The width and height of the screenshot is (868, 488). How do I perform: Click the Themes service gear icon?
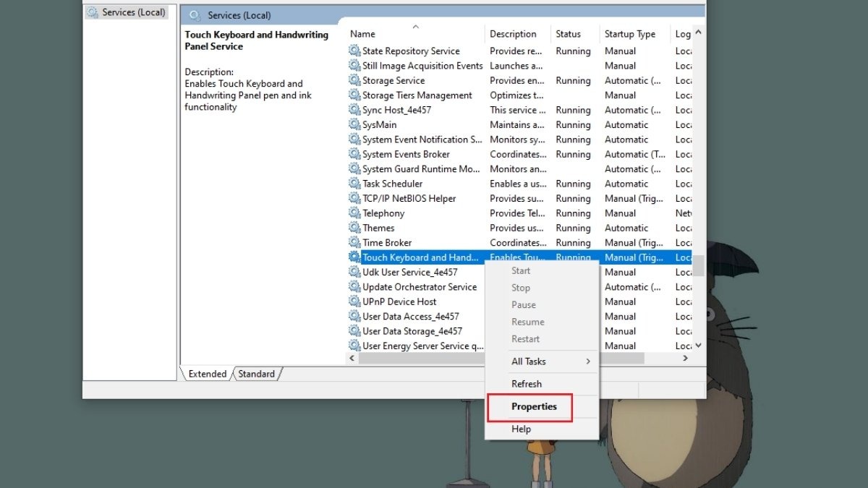[354, 228]
